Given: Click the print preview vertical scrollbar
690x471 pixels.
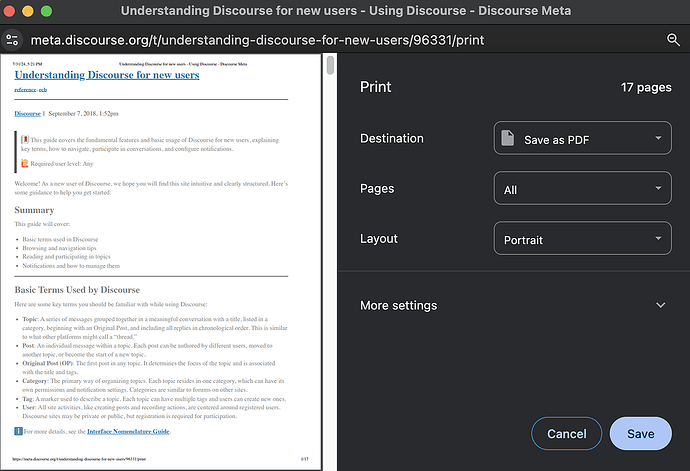Looking at the screenshot, I should (x=329, y=150).
